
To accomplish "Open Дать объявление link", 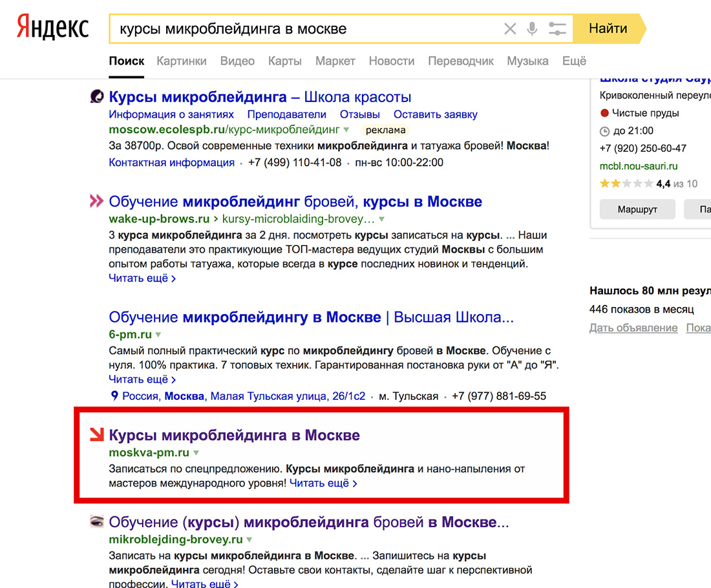I will coord(633,328).
